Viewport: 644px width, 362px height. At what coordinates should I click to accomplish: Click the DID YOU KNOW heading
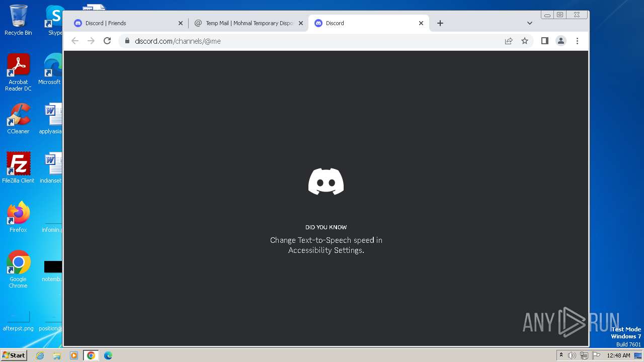click(x=326, y=227)
